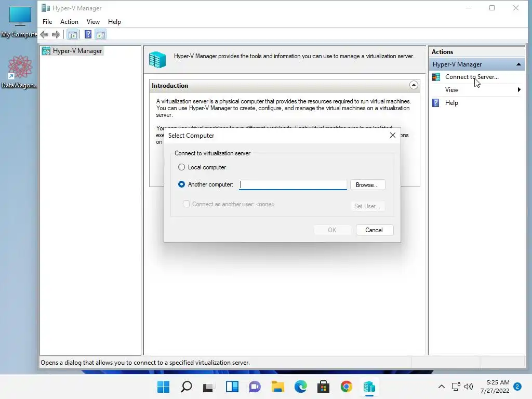Open the File menu
This screenshot has height=399, width=532.
pyautogui.click(x=47, y=22)
